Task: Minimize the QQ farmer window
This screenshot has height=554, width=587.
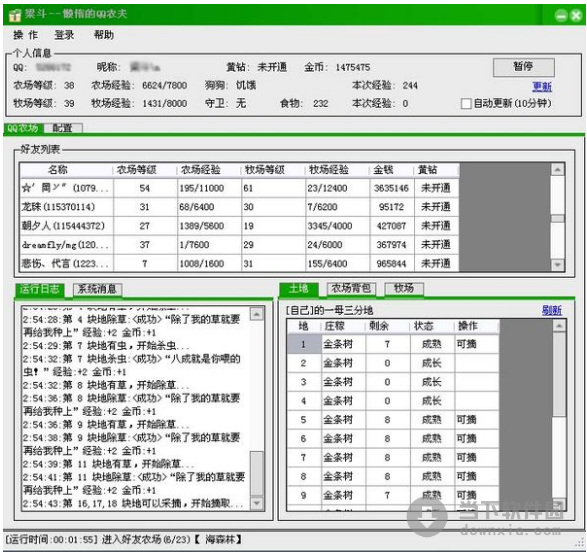Action: point(561,15)
